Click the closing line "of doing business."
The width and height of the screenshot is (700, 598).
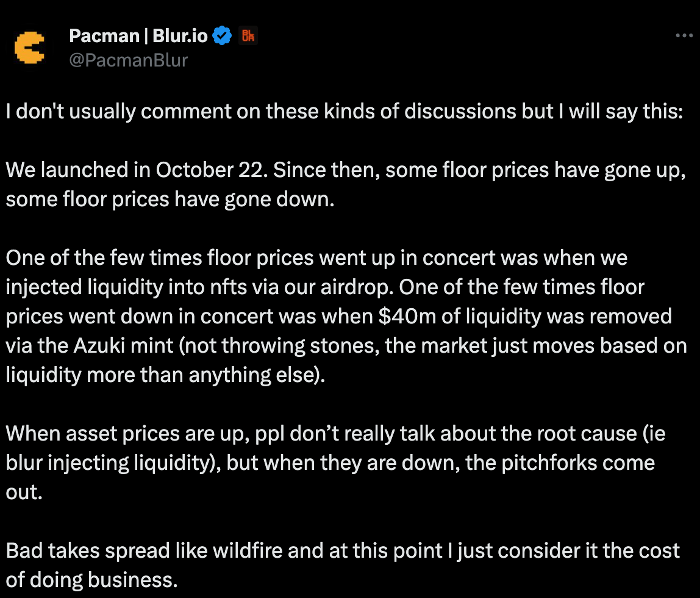91,580
